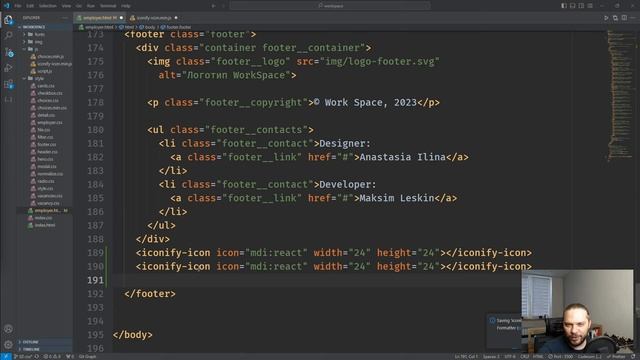
Task: Switch to the employer.html editor tab
Action: tap(100, 18)
